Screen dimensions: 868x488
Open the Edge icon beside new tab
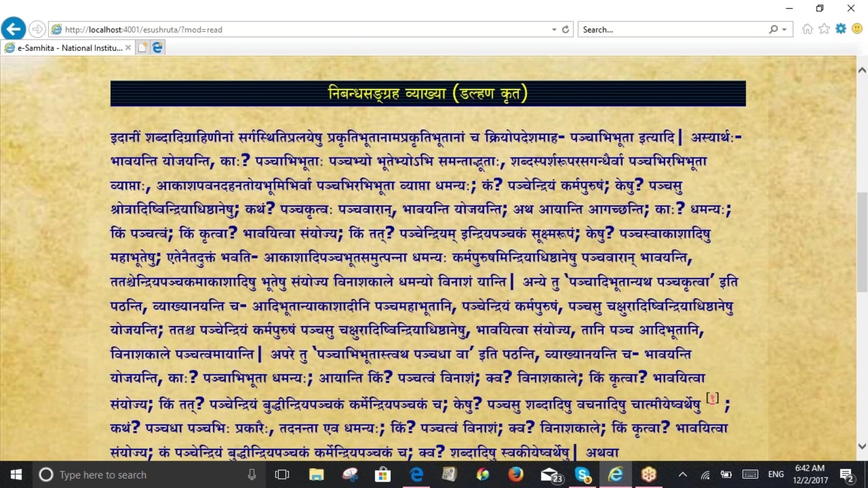[x=158, y=47]
